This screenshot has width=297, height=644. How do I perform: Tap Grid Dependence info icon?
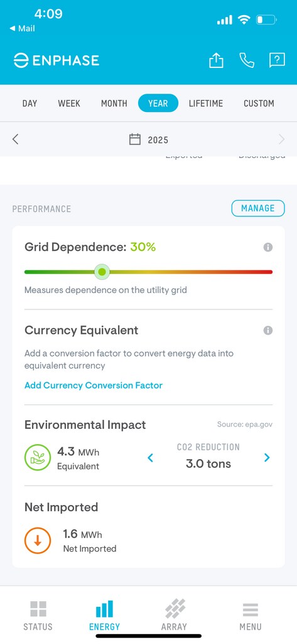tap(268, 247)
